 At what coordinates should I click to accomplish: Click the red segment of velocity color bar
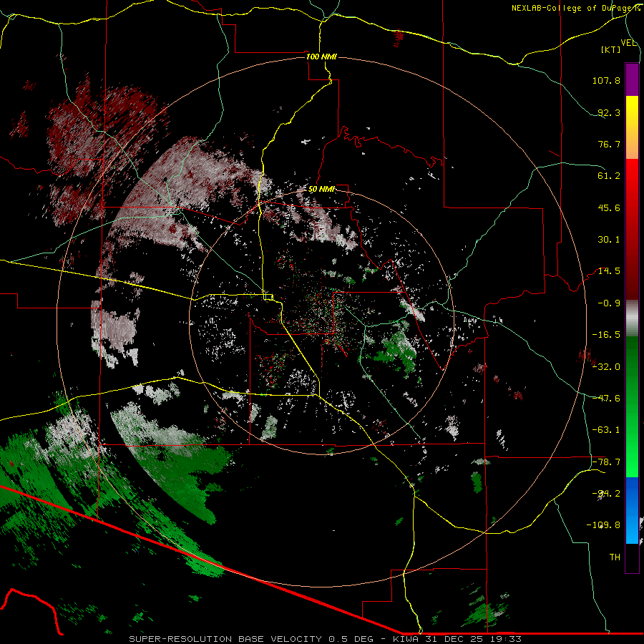632,229
